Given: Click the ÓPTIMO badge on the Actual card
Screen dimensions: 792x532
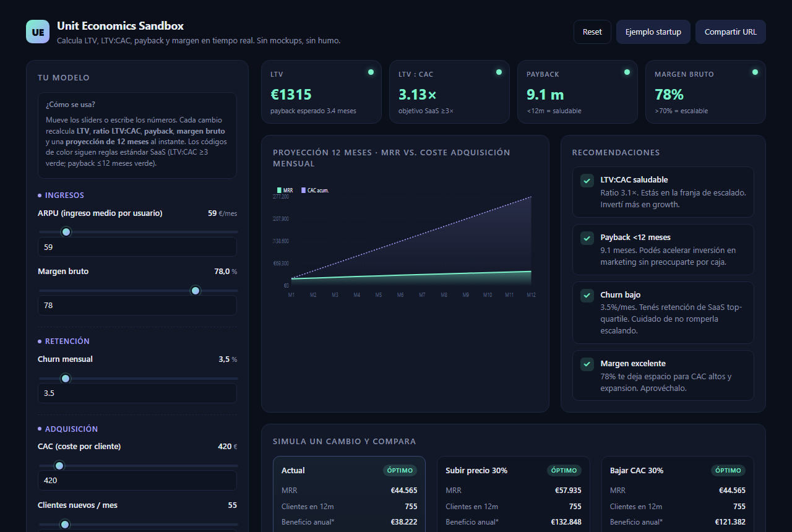Looking at the screenshot, I should click(x=400, y=471).
